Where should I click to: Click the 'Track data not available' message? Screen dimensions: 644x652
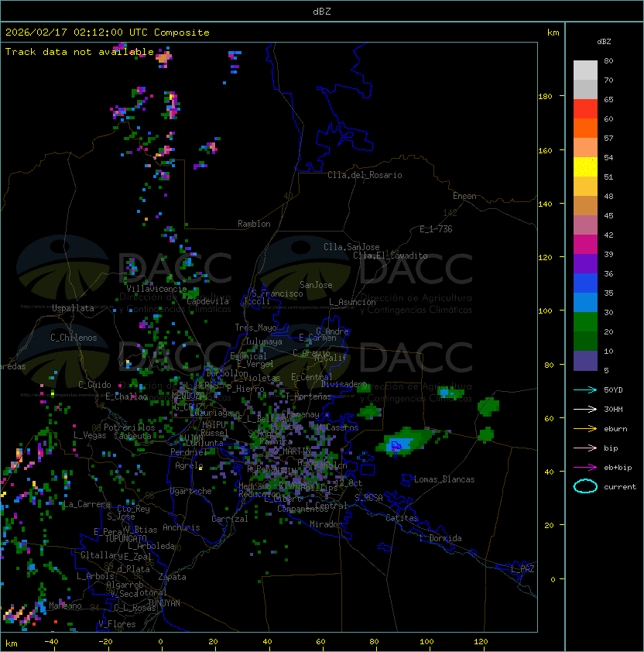click(x=80, y=52)
